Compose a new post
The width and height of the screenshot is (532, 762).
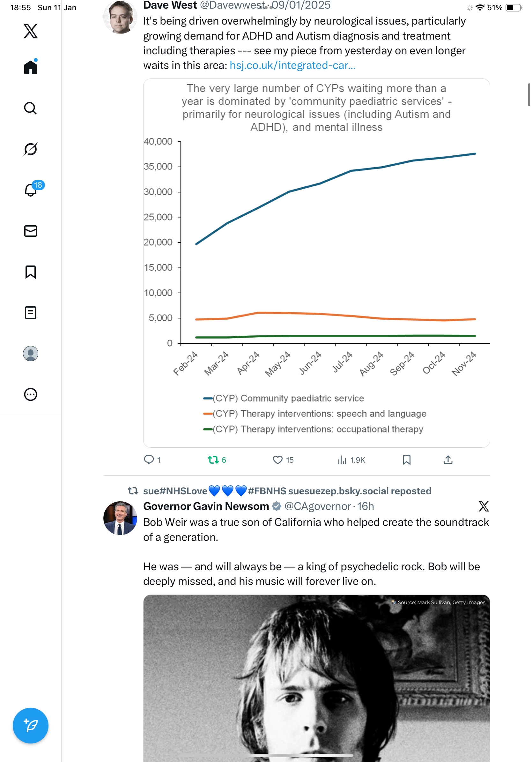click(x=31, y=726)
